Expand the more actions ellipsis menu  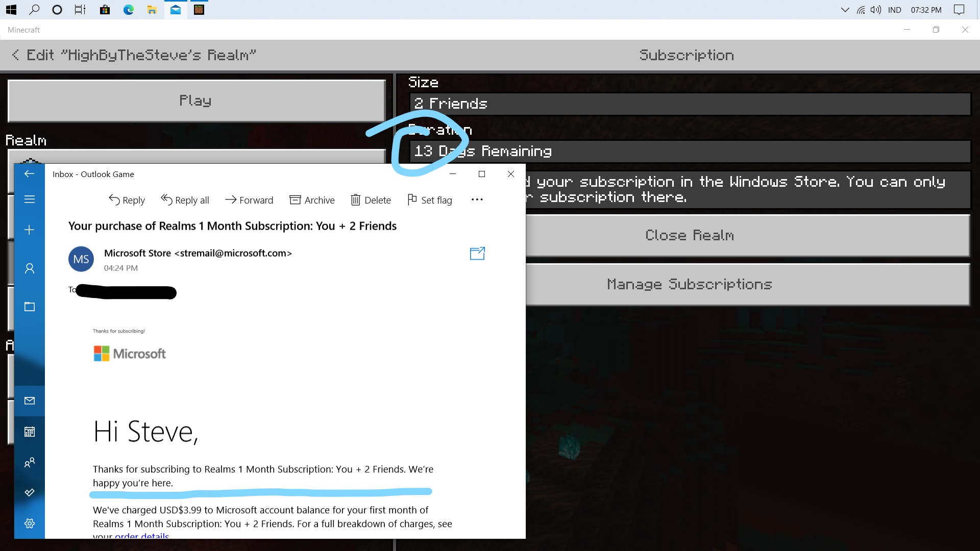coord(477,200)
